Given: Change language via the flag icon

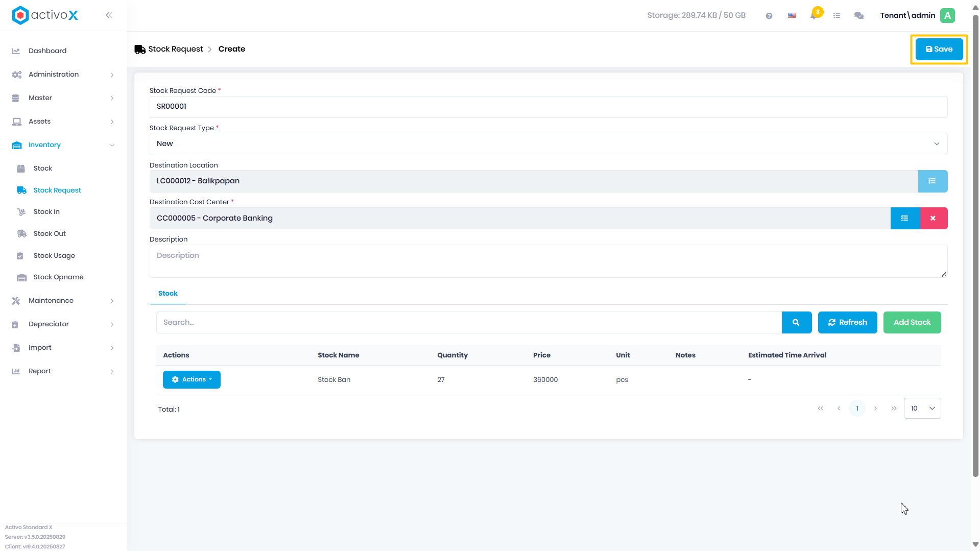Looking at the screenshot, I should [x=792, y=16].
